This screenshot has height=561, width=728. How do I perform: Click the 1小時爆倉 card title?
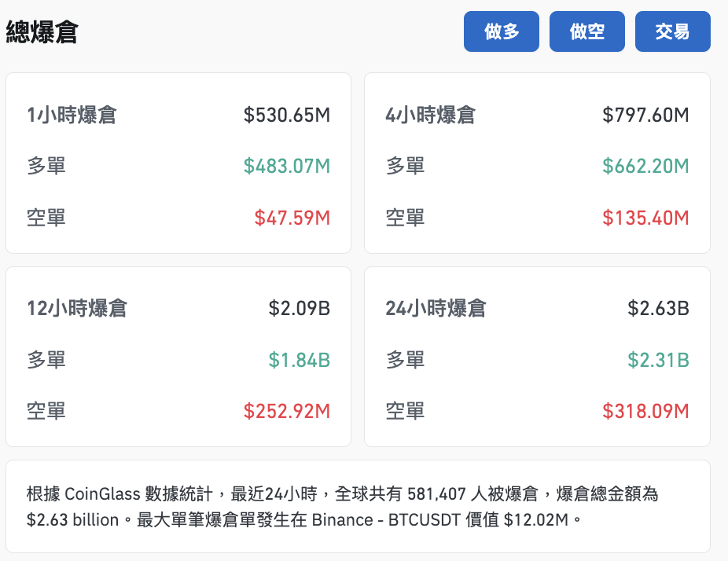pos(72,115)
